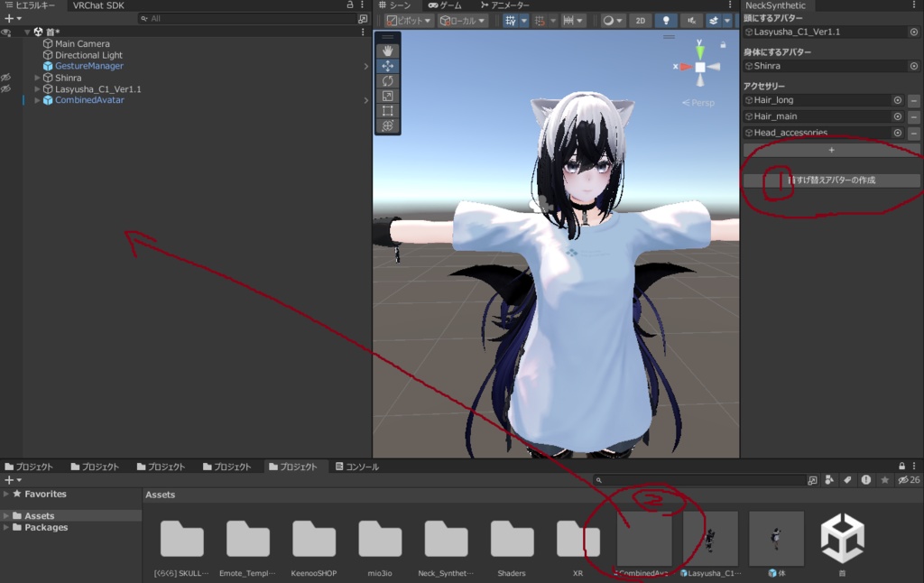Open Hierarchy panel kebab menu
The height and width of the screenshot is (583, 924).
(362, 5)
